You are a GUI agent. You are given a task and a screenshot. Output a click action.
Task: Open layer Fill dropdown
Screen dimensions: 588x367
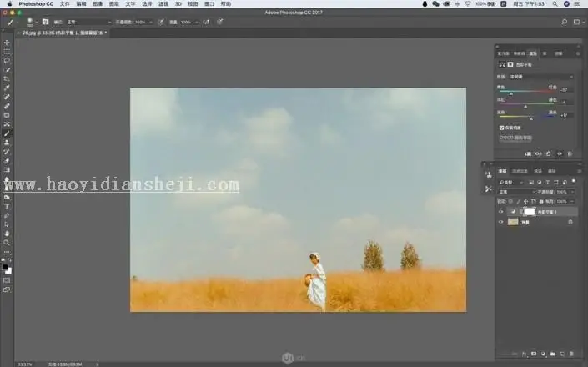[x=572, y=201]
